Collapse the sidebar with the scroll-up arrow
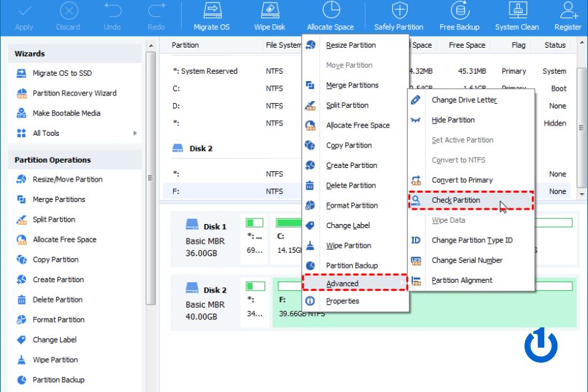The image size is (588, 392). click(151, 45)
